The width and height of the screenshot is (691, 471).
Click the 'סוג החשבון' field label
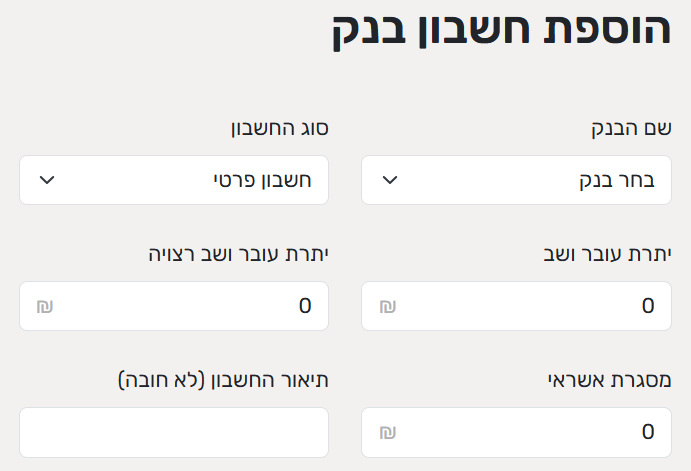click(x=281, y=129)
